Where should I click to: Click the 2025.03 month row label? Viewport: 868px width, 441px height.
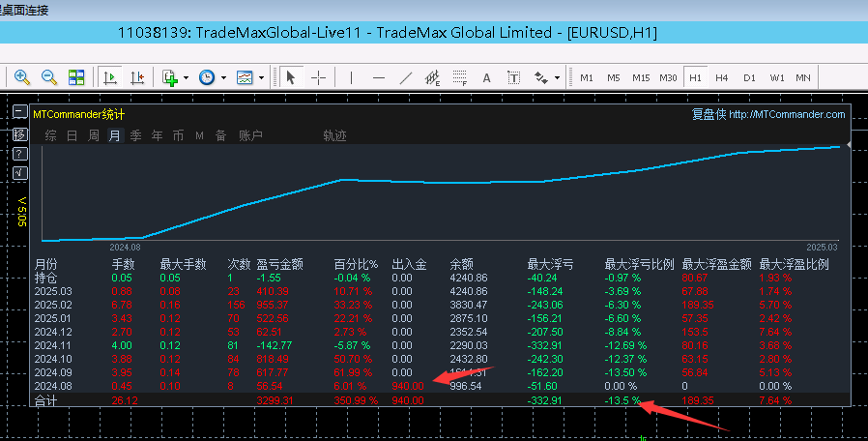[53, 291]
